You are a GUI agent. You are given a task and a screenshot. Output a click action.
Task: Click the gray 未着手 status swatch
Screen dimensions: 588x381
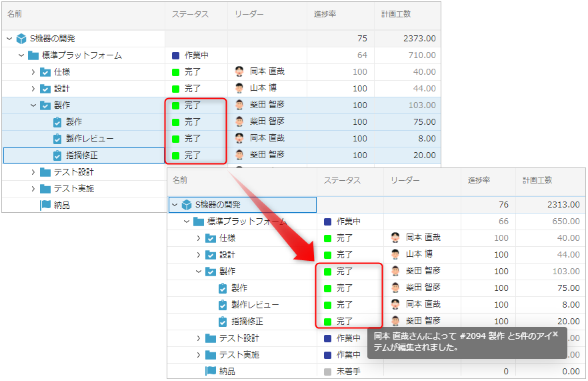click(x=327, y=371)
